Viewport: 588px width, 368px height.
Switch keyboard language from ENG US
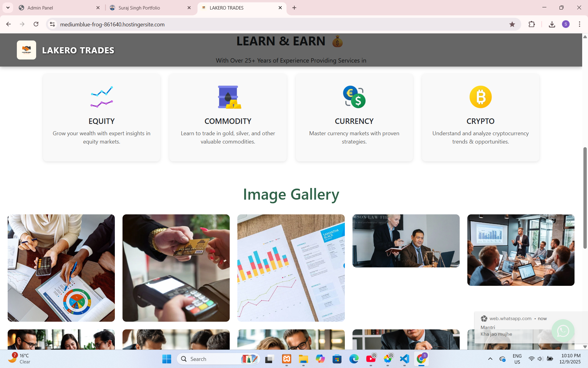tap(517, 359)
